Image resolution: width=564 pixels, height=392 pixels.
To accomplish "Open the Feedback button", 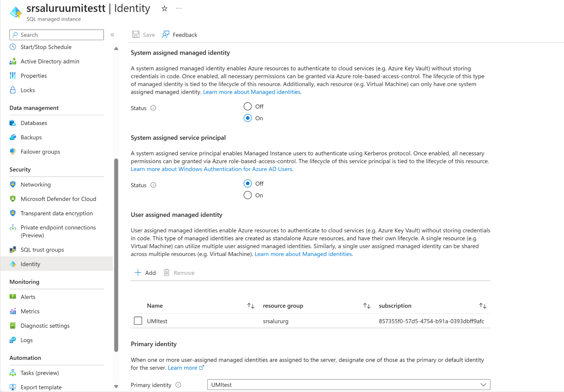I will tap(180, 35).
